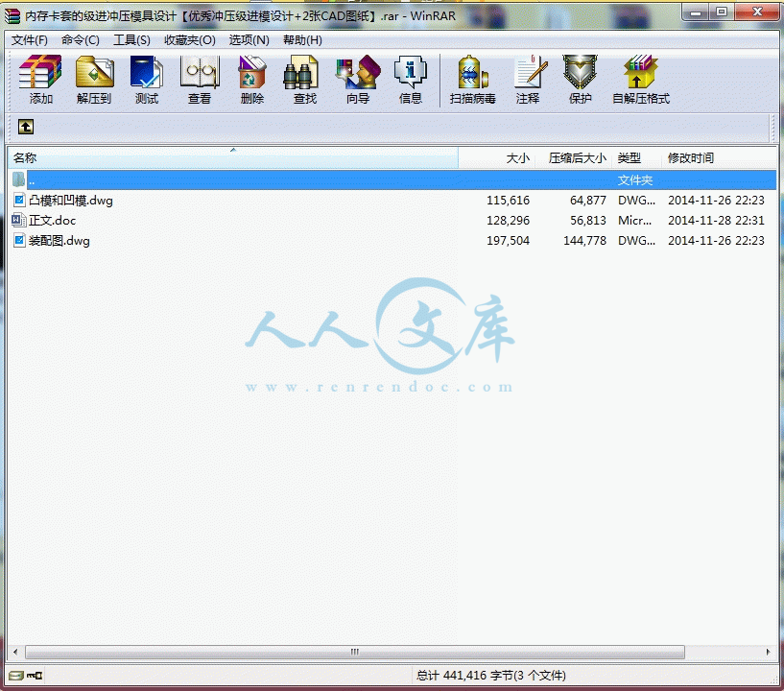Image resolution: width=784 pixels, height=691 pixels.
Task: Select file 正文.doc
Action: tap(53, 221)
